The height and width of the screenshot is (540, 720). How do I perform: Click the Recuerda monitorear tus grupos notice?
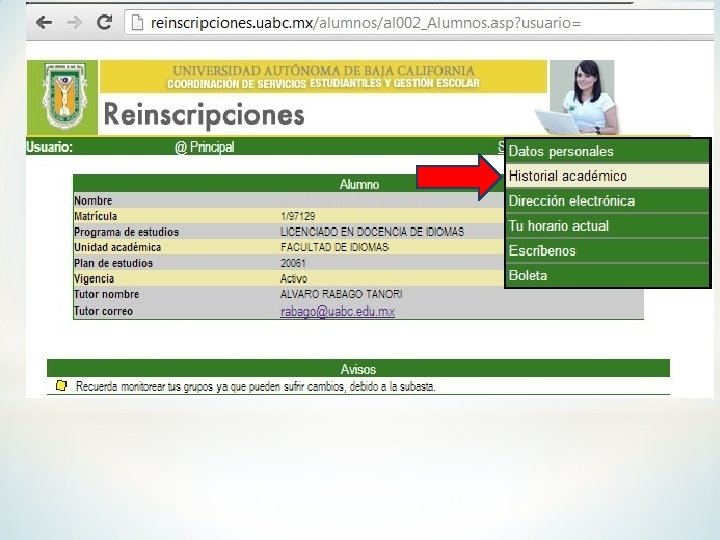pyautogui.click(x=255, y=387)
